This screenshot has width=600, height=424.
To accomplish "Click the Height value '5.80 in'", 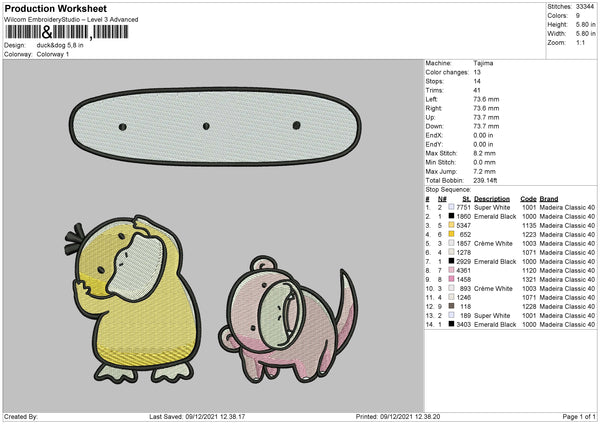I will click(x=585, y=24).
